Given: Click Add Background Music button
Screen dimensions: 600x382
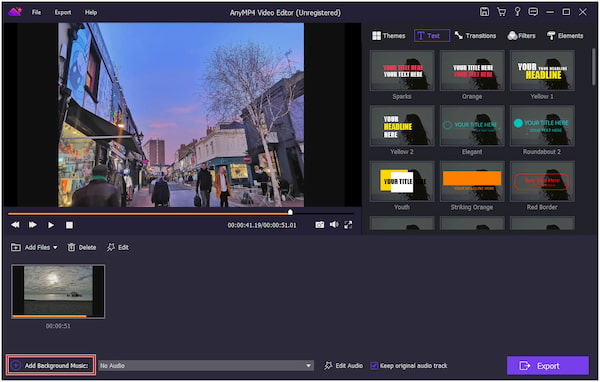Looking at the screenshot, I should click(51, 366).
